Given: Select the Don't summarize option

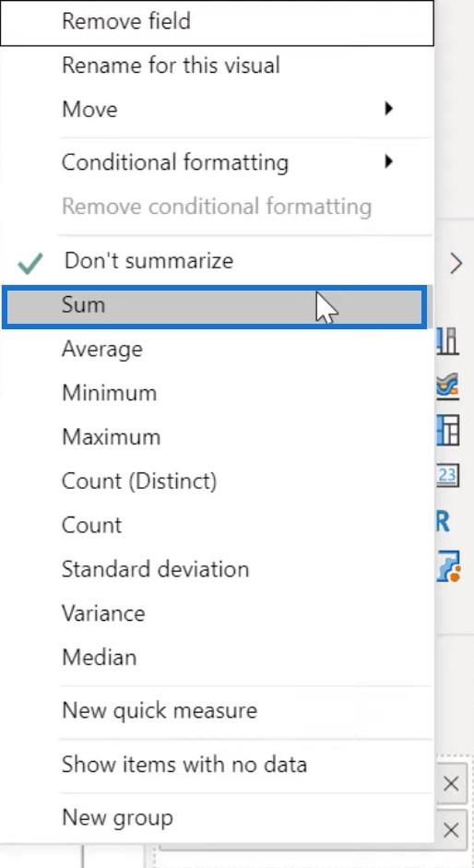Looking at the screenshot, I should click(217, 261).
